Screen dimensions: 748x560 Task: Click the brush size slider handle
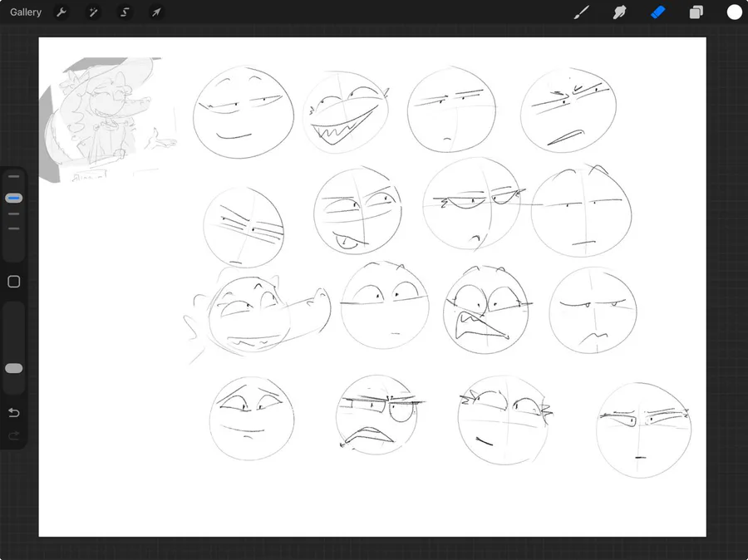[x=14, y=198]
